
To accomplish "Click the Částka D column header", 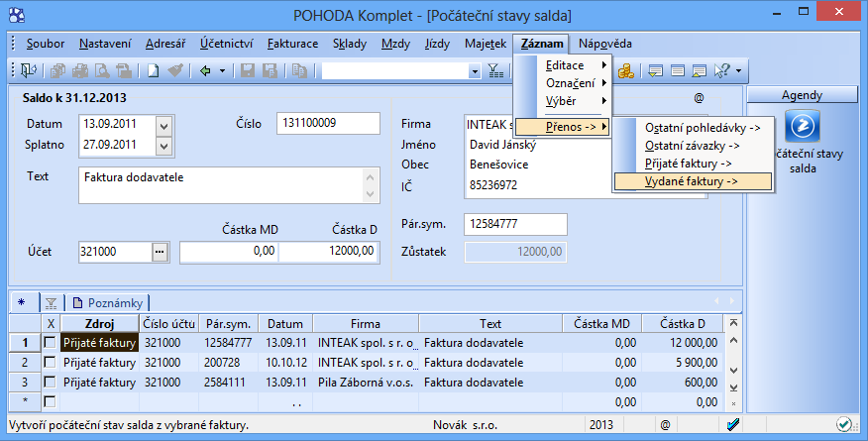I will (x=682, y=324).
